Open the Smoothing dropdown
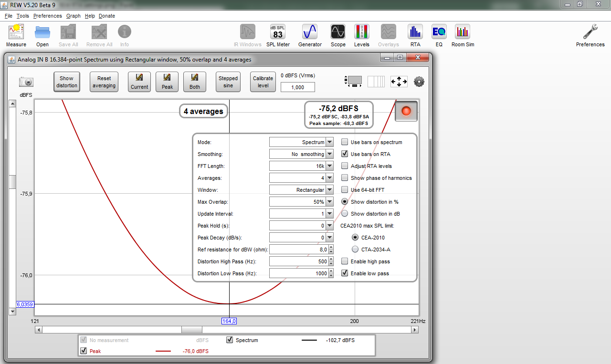Screen dimensions: 611x364 [x=329, y=154]
